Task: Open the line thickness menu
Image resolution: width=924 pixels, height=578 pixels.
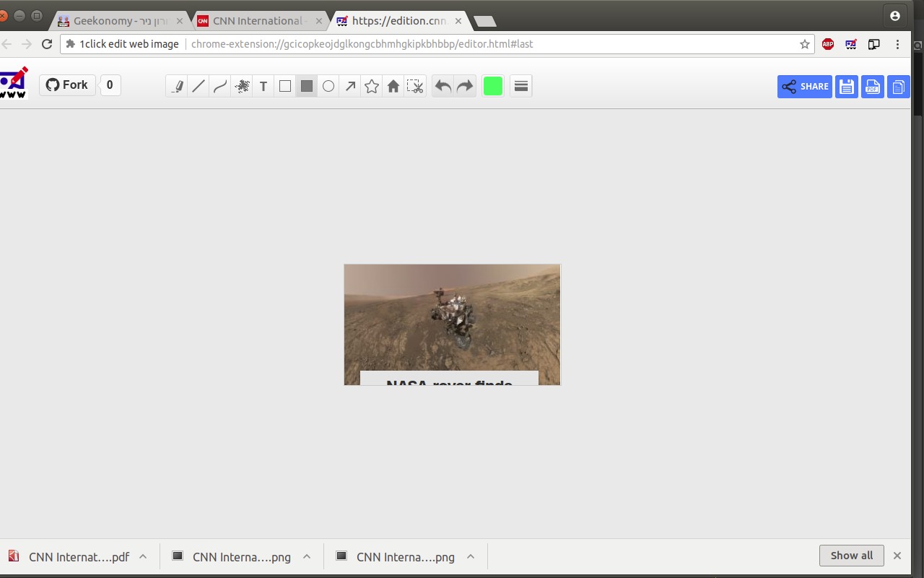Action: pos(521,87)
